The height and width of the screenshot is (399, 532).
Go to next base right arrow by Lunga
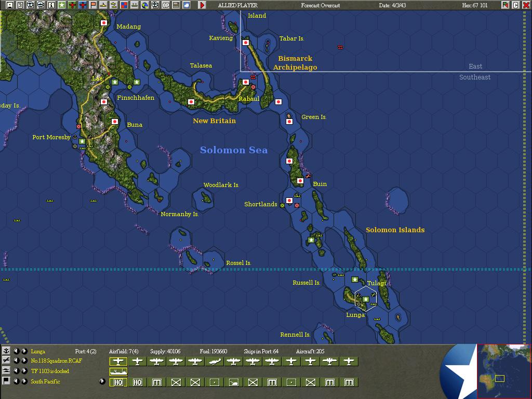click(x=24, y=351)
